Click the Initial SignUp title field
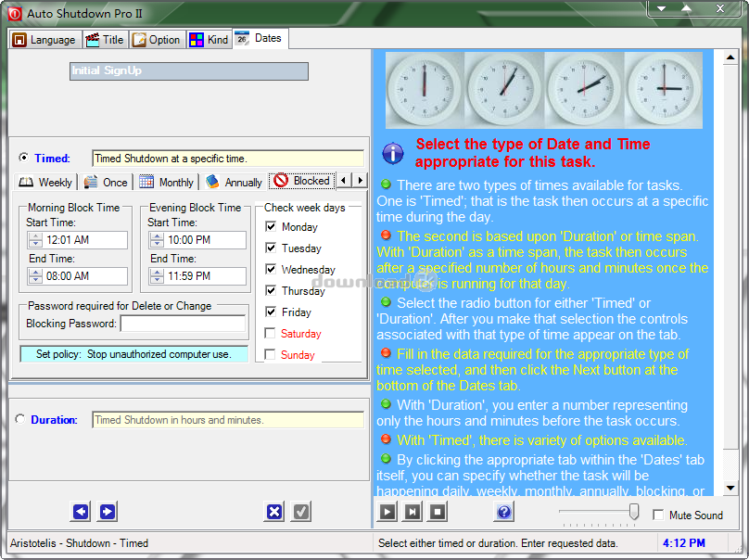This screenshot has height=560, width=749. coord(189,71)
